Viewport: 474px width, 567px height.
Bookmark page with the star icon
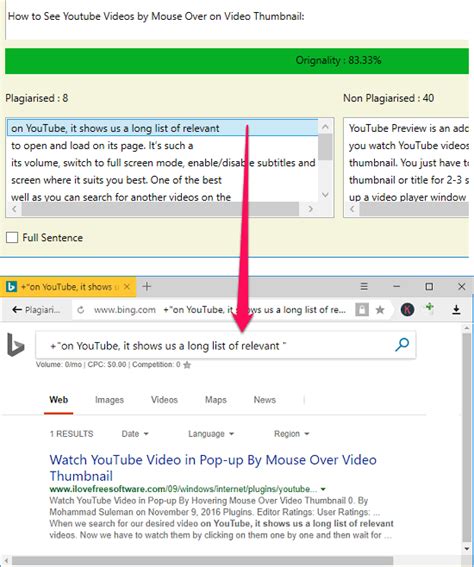380,310
